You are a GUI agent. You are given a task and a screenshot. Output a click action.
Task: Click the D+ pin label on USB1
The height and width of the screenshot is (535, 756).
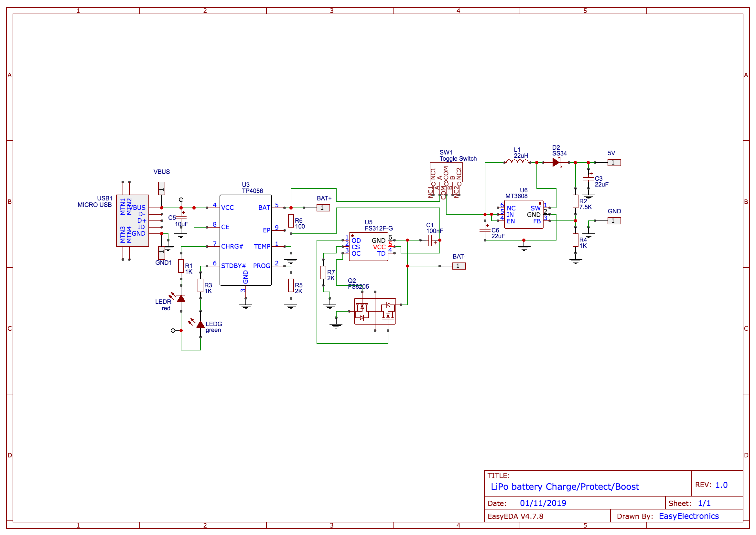pyautogui.click(x=142, y=221)
